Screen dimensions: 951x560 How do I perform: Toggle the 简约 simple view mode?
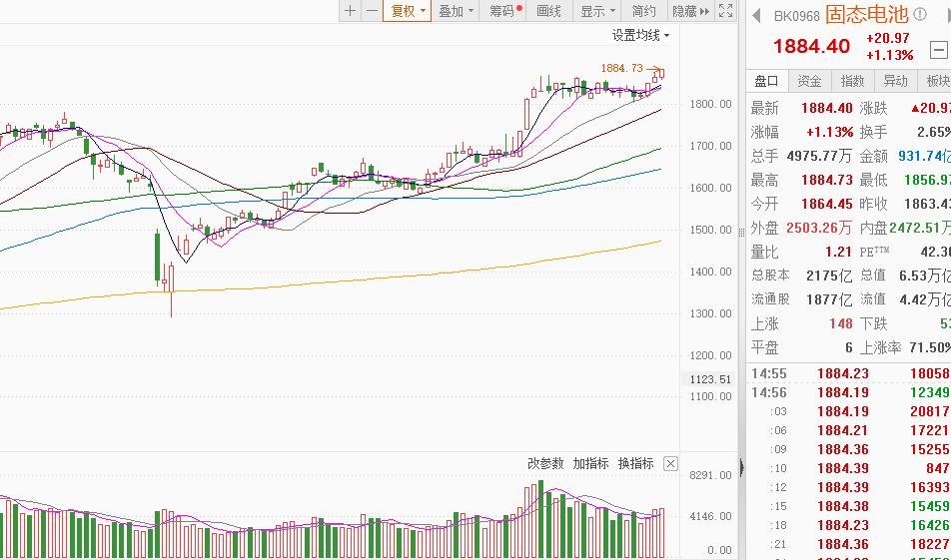[644, 11]
